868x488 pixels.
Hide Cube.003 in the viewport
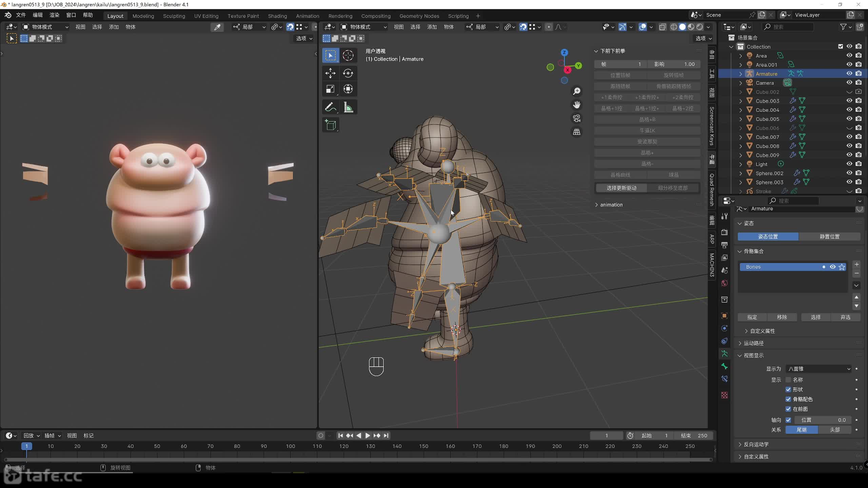tap(849, 101)
